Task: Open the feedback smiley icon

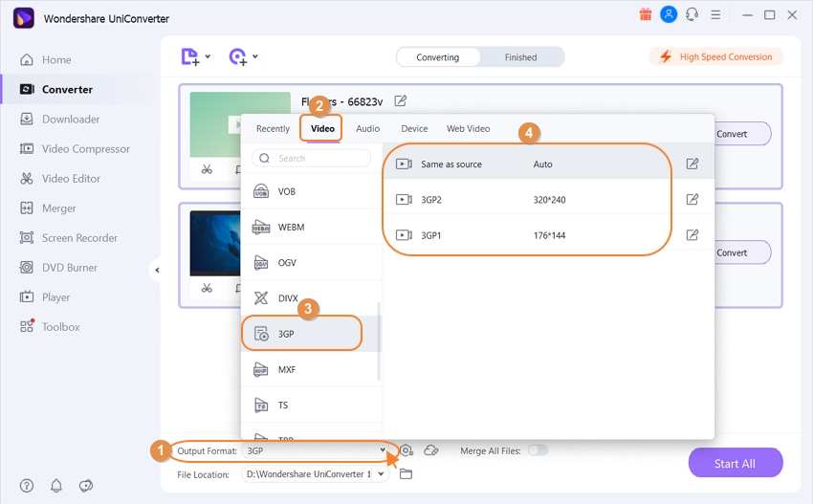Action: pos(85,486)
